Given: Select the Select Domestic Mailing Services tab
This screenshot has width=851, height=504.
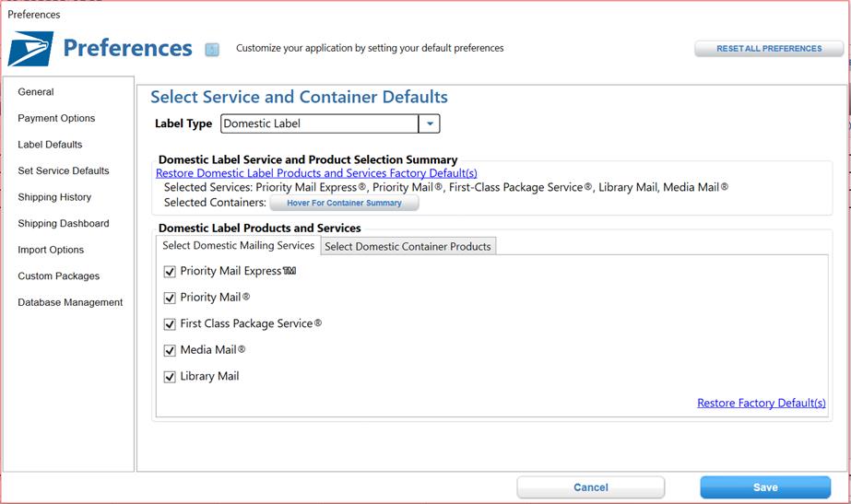Looking at the screenshot, I should tap(238, 245).
